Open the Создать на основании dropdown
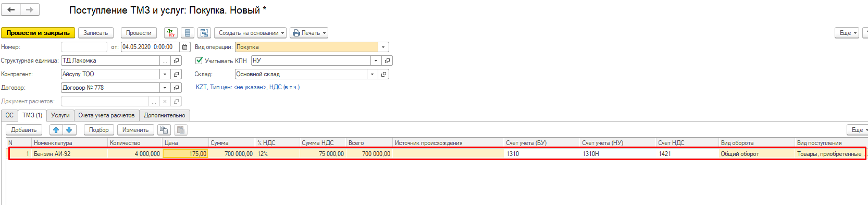Image resolution: width=868 pixels, height=205 pixels. pos(251,33)
